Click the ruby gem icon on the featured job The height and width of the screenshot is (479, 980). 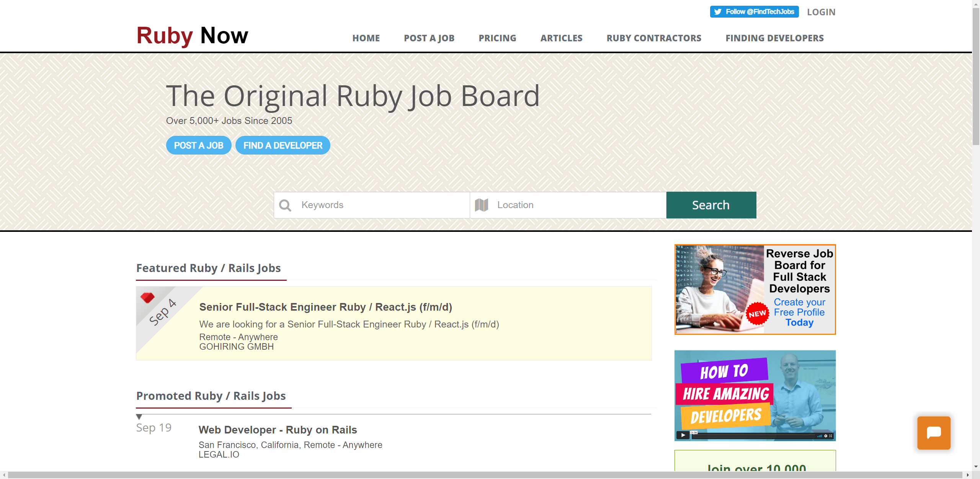pyautogui.click(x=147, y=298)
